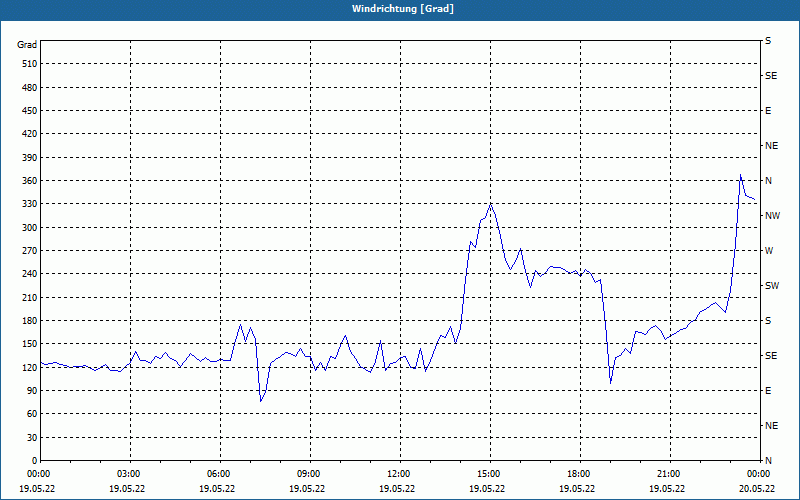The image size is (800, 500).
Task: Click the E compass label beside 90 gridline
Action: tap(768, 391)
